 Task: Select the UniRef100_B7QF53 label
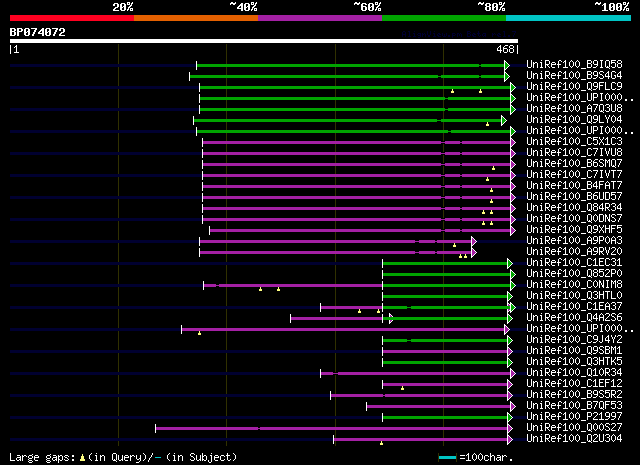tap(574, 406)
